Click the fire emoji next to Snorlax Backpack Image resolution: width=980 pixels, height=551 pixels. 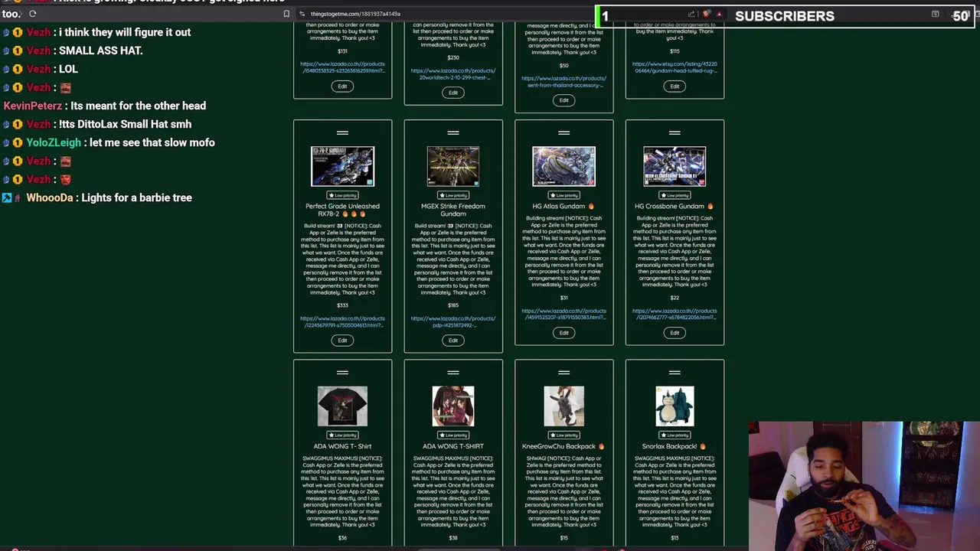pos(702,446)
